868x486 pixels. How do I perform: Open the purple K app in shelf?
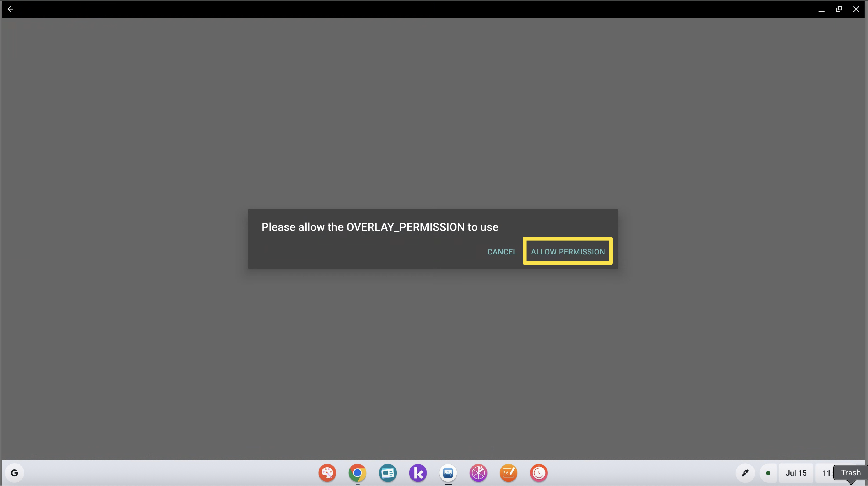click(x=418, y=473)
